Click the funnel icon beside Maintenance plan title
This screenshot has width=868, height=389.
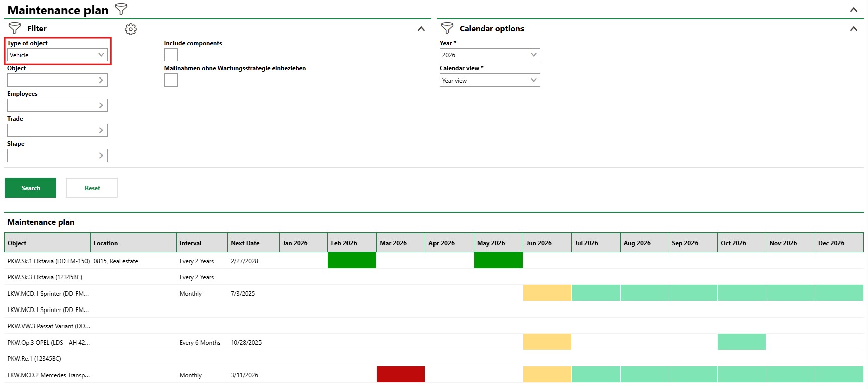(x=121, y=9)
